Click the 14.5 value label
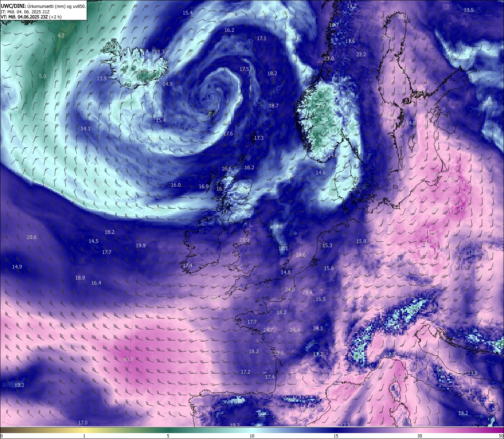Viewport: 504px width, 439px height. point(93,241)
